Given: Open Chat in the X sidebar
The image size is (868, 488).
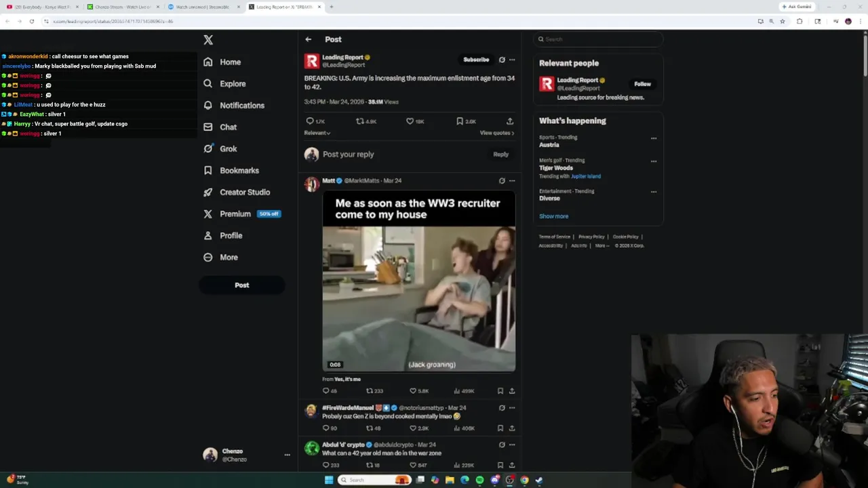Looking at the screenshot, I should tap(220, 127).
